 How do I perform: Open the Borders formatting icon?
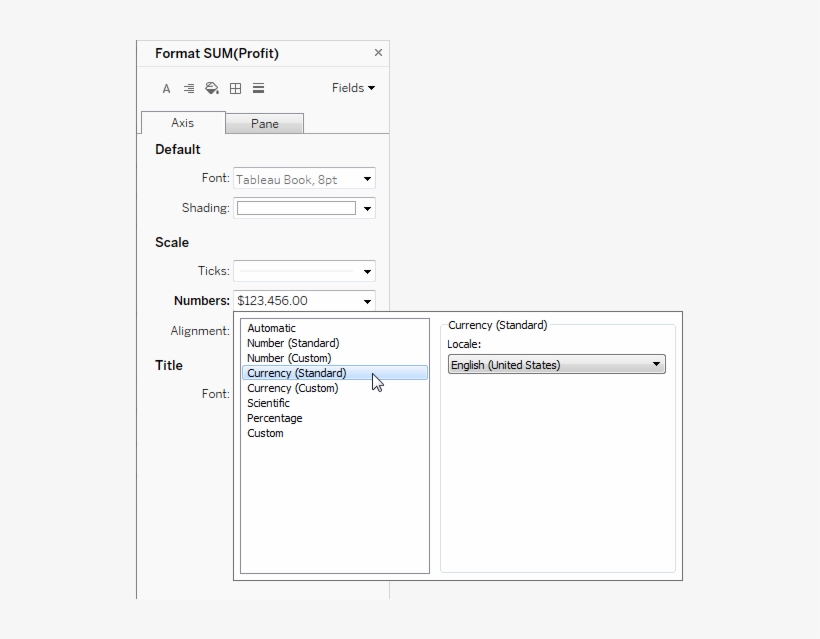click(235, 88)
